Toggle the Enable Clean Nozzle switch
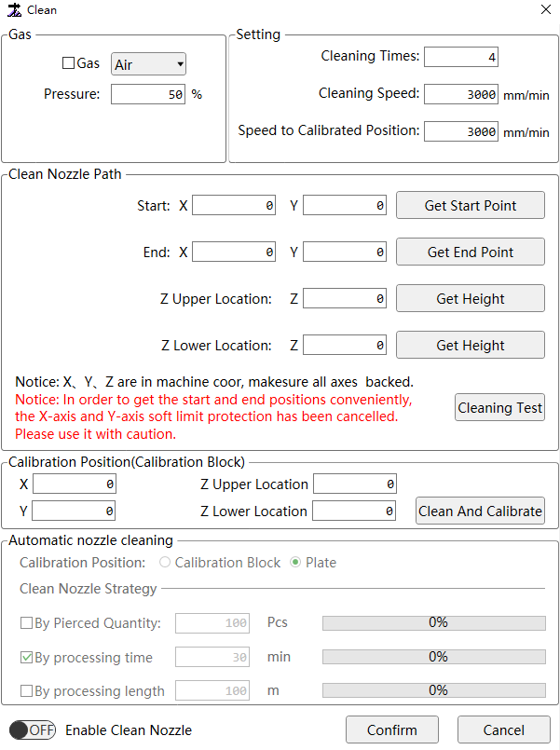The image size is (560, 750). click(33, 730)
